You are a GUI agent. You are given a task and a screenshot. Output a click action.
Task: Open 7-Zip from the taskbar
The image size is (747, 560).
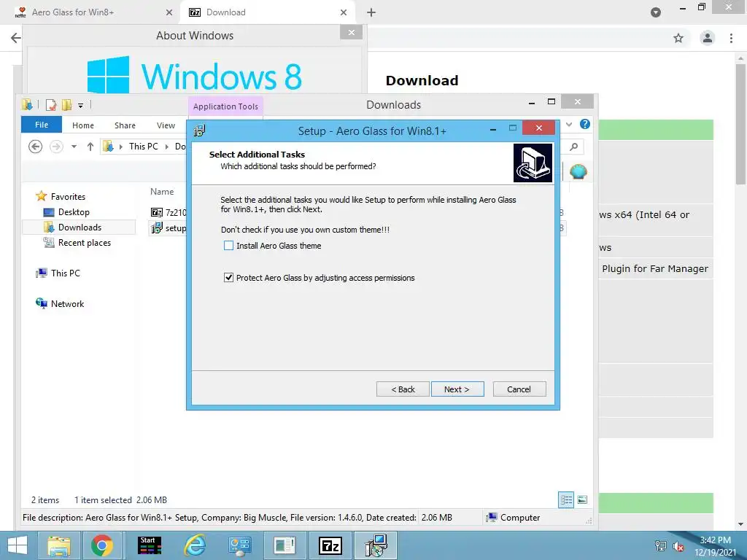[330, 545]
